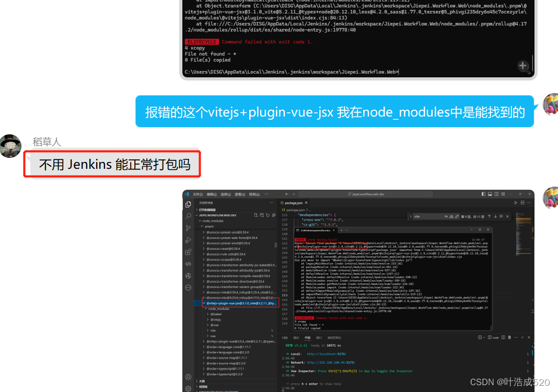Customize layout icon in VS Code title bar
Viewport: 558px width, 392px height.
click(503, 194)
